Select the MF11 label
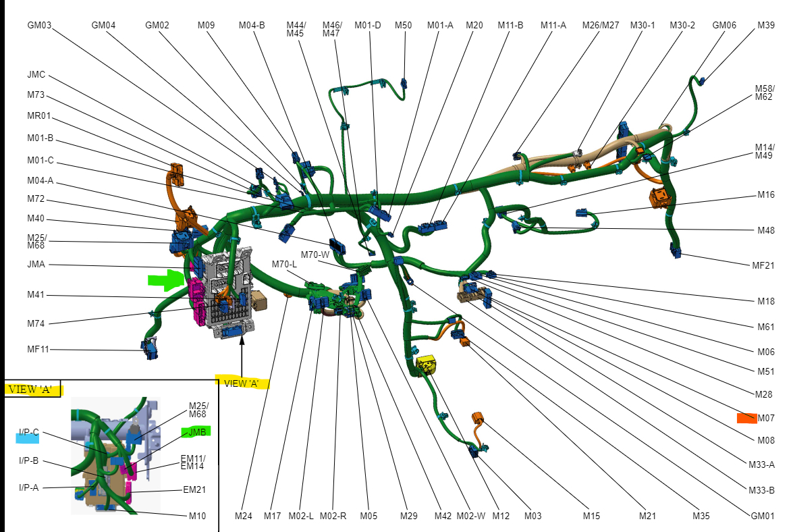Image resolution: width=791 pixels, height=532 pixels. click(x=38, y=349)
